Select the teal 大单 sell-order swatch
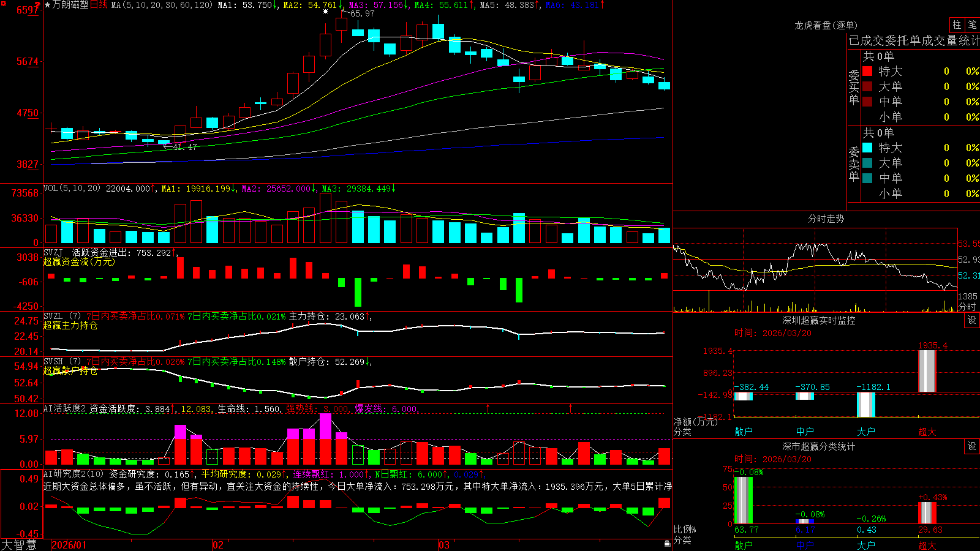The width and height of the screenshot is (980, 551). point(867,163)
